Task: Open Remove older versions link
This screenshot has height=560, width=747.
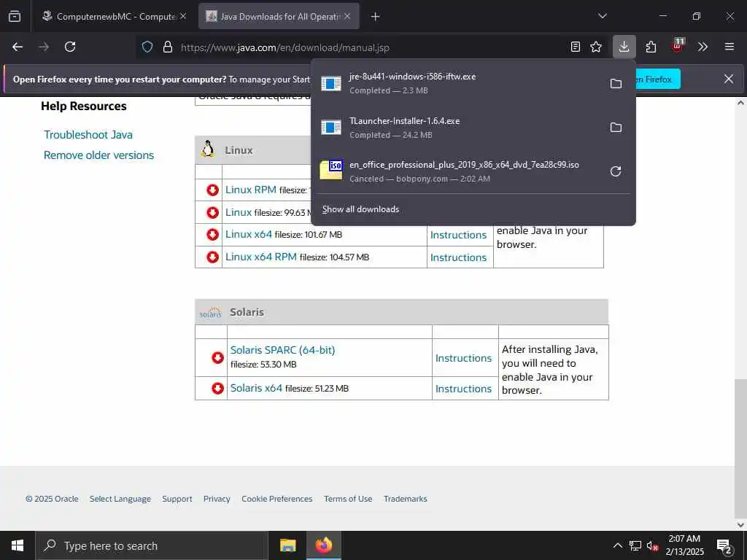Action: point(98,155)
